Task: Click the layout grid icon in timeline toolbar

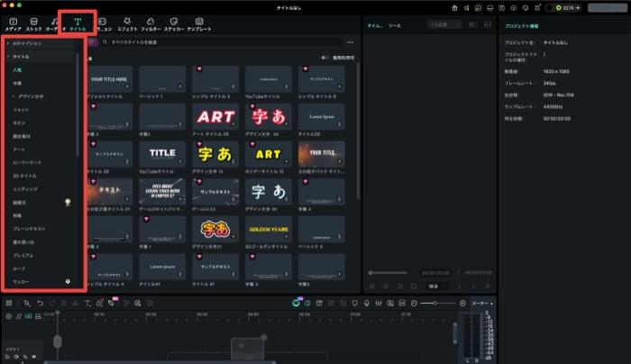Action: 9,303
